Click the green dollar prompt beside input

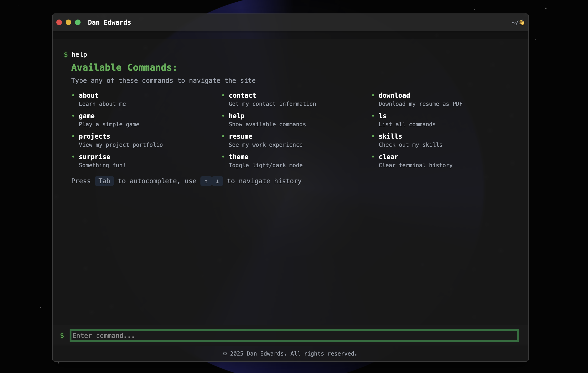[x=62, y=335]
